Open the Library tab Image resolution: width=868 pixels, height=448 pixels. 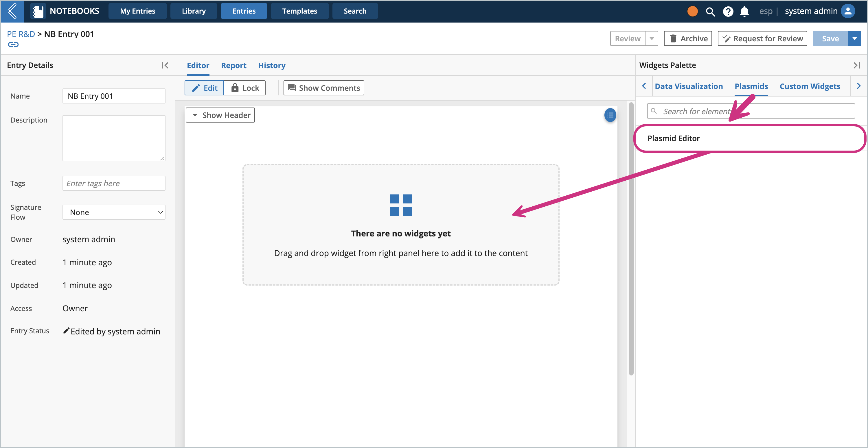[x=194, y=11]
